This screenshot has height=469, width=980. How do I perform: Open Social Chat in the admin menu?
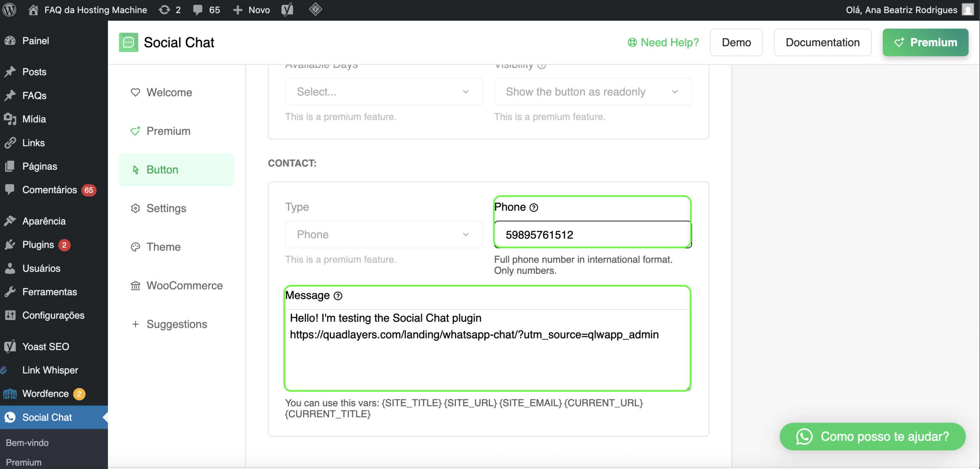point(54,417)
